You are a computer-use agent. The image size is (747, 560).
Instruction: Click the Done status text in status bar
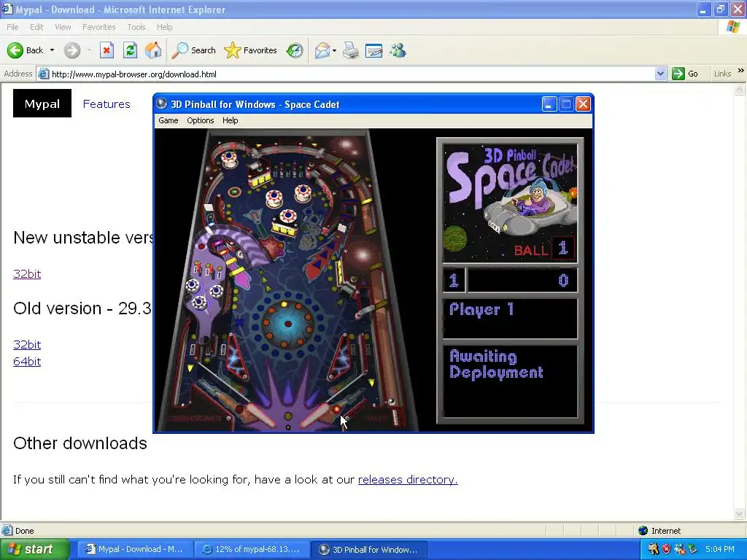coord(24,531)
